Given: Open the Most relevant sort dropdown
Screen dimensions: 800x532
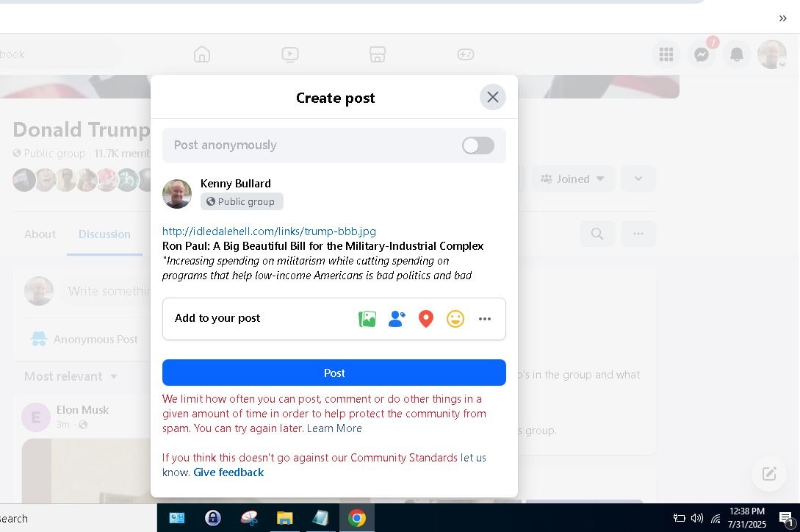Looking at the screenshot, I should [71, 376].
